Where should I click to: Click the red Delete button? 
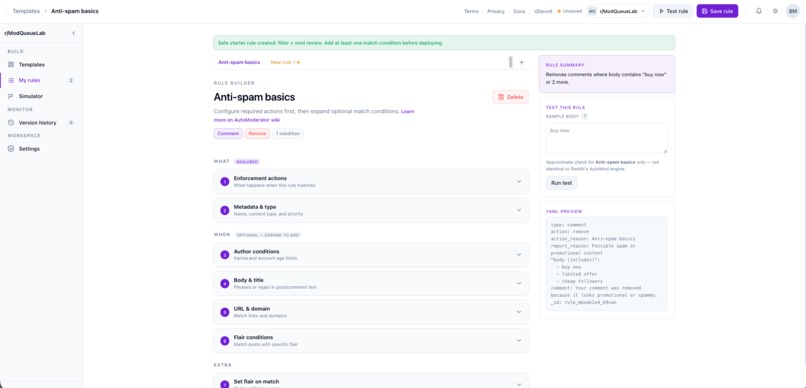[510, 97]
